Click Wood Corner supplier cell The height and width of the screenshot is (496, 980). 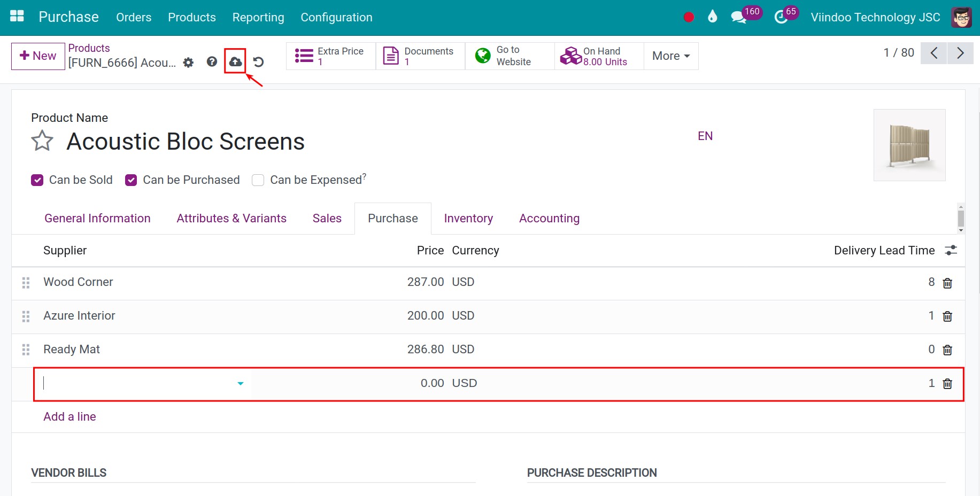pos(78,282)
